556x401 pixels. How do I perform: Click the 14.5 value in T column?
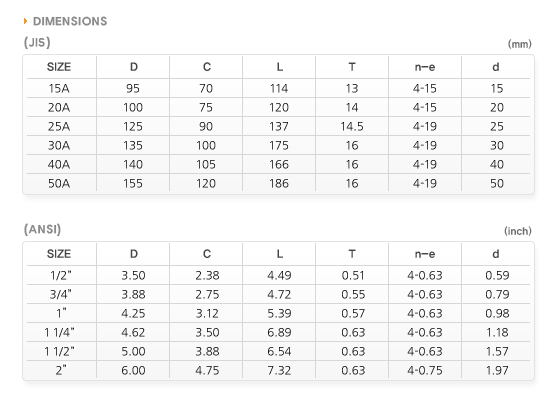[352, 127]
